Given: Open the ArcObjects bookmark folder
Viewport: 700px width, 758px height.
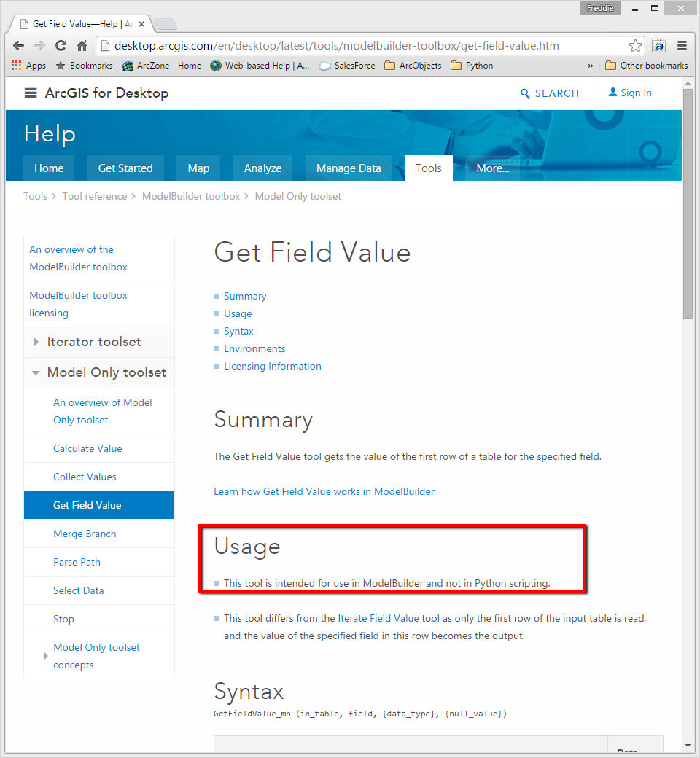Looking at the screenshot, I should (x=413, y=66).
